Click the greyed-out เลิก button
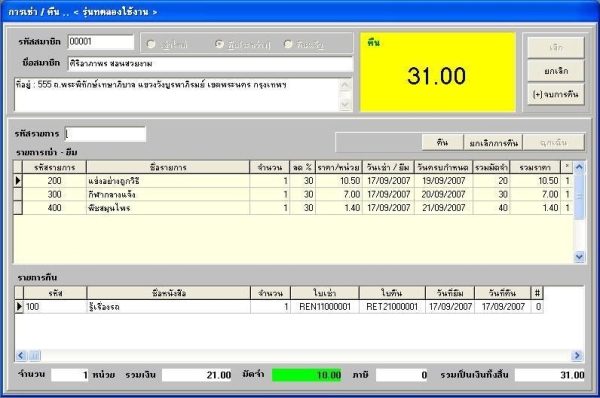The width and height of the screenshot is (600, 398). (x=556, y=47)
